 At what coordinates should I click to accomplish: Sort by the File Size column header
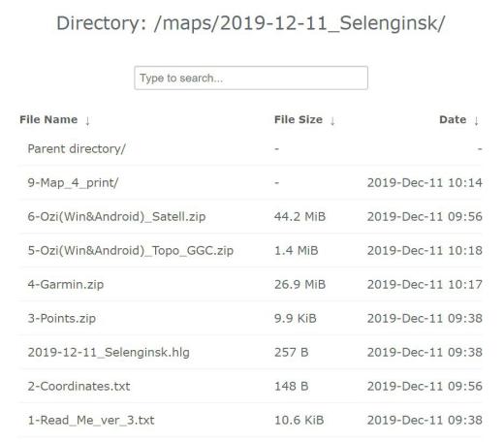click(299, 119)
